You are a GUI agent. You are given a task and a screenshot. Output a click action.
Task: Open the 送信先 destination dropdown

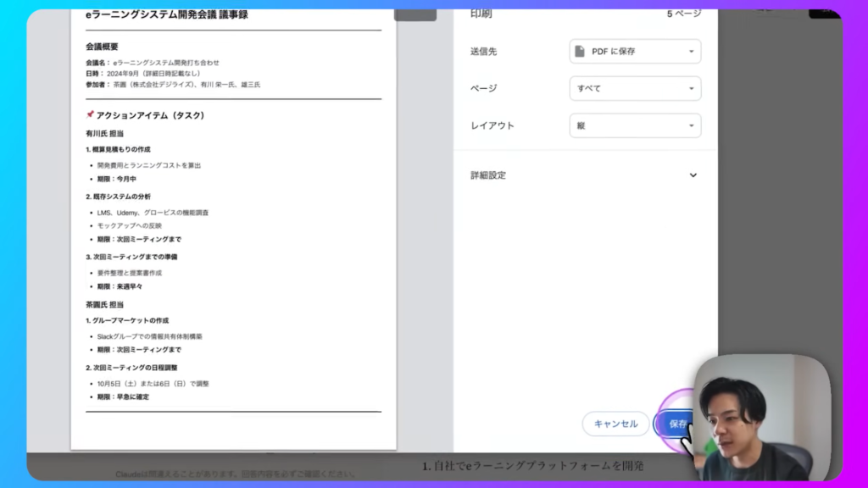(x=635, y=52)
